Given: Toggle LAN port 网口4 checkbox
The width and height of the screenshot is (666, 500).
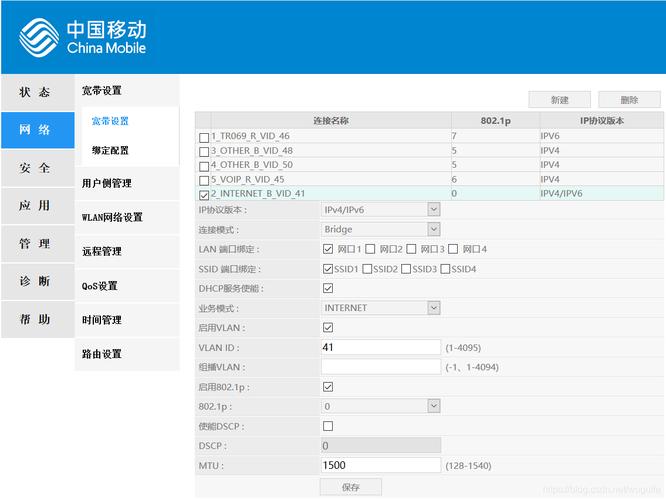Looking at the screenshot, I should pyautogui.click(x=453, y=249).
